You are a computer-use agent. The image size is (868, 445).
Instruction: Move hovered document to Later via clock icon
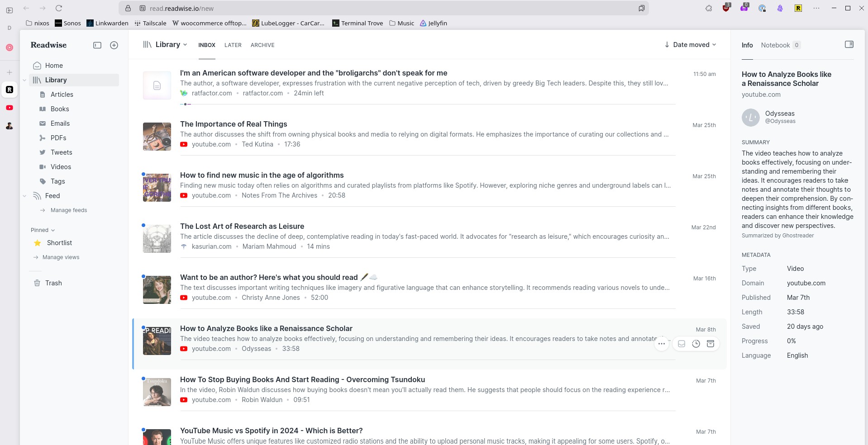pyautogui.click(x=696, y=344)
